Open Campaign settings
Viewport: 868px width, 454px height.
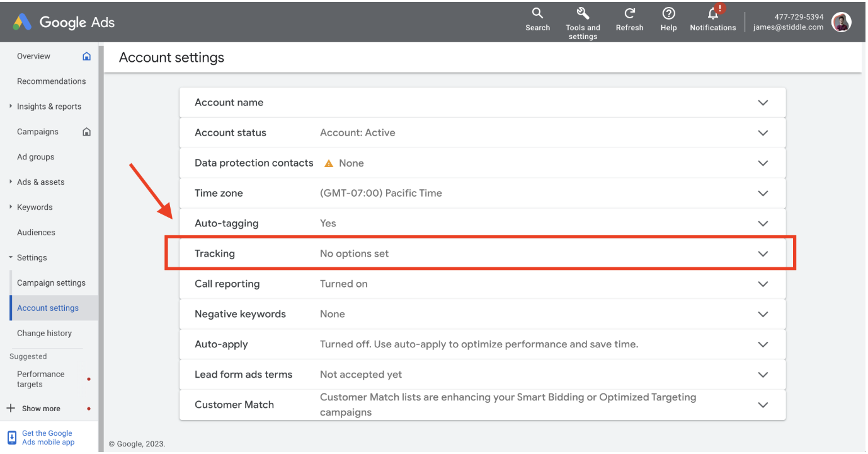51,283
